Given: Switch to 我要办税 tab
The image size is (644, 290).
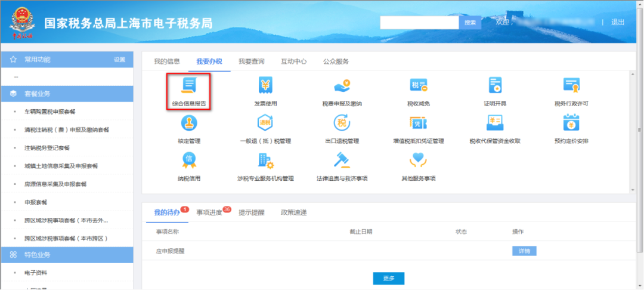Looking at the screenshot, I should coord(209,61).
